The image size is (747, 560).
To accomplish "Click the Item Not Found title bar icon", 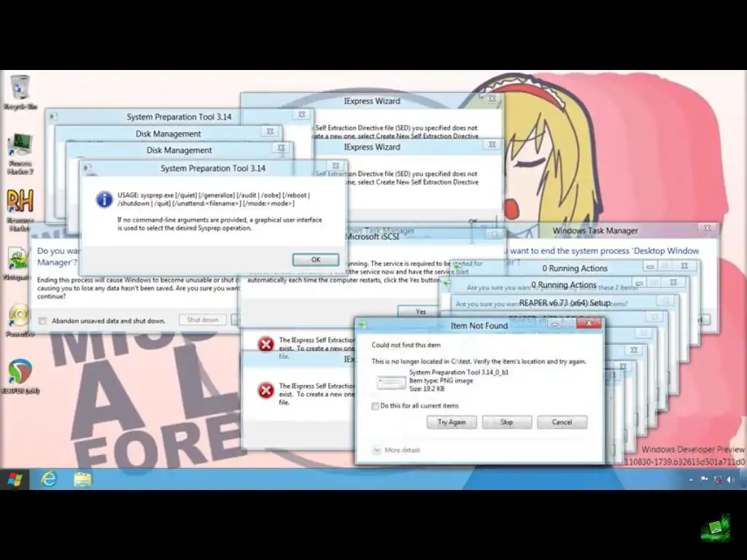I will (362, 325).
